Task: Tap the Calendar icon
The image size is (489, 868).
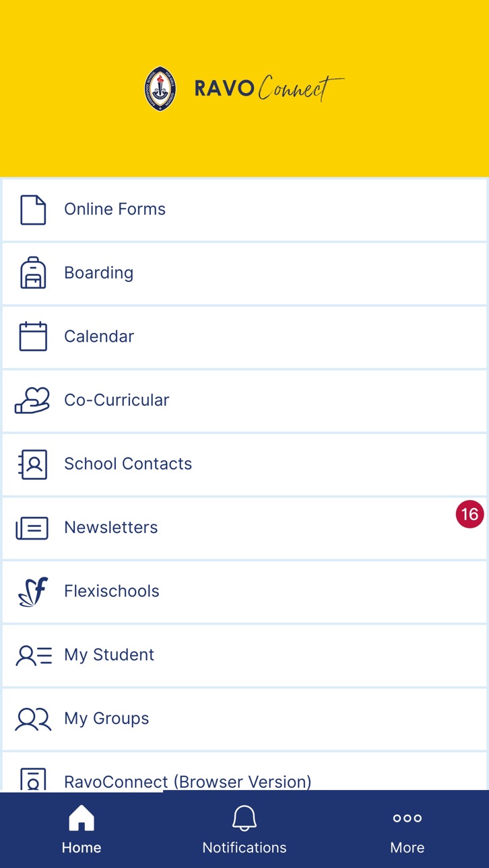Action: click(33, 336)
